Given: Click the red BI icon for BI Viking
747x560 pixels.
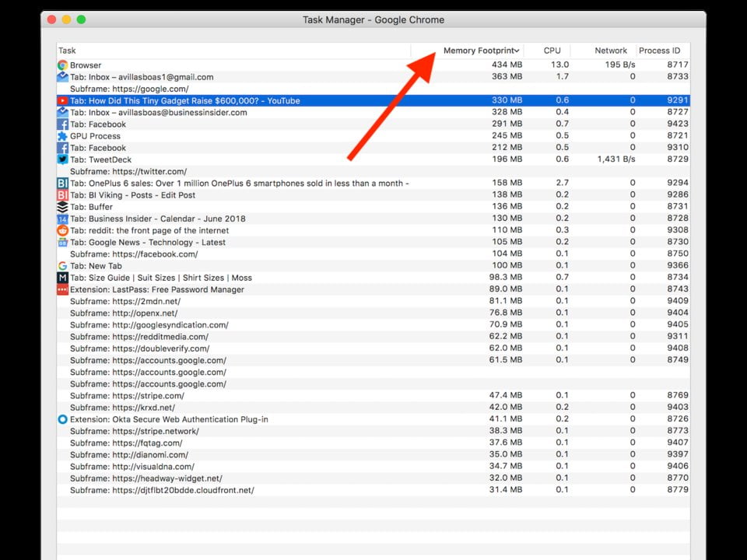Looking at the screenshot, I should pos(62,194).
